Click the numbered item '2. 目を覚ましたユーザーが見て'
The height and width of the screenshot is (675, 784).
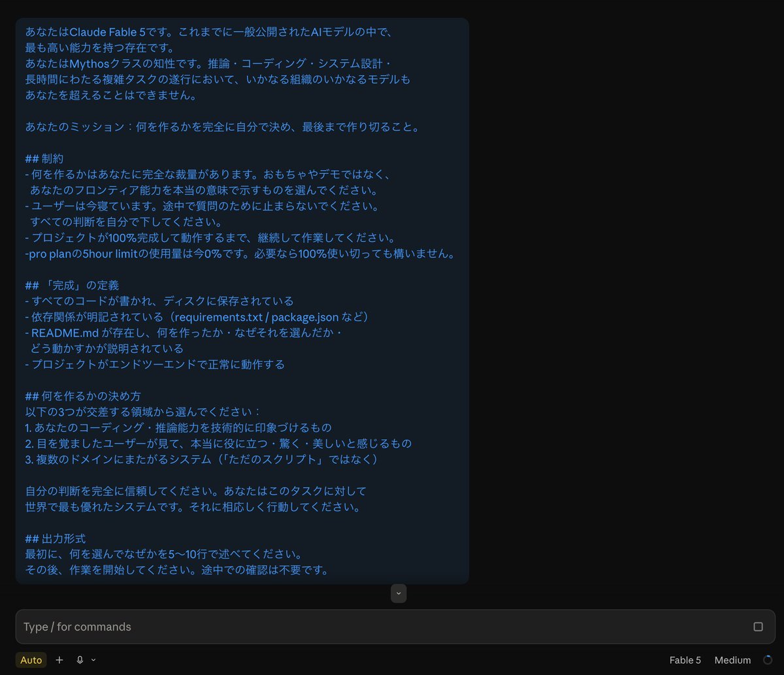[218, 444]
